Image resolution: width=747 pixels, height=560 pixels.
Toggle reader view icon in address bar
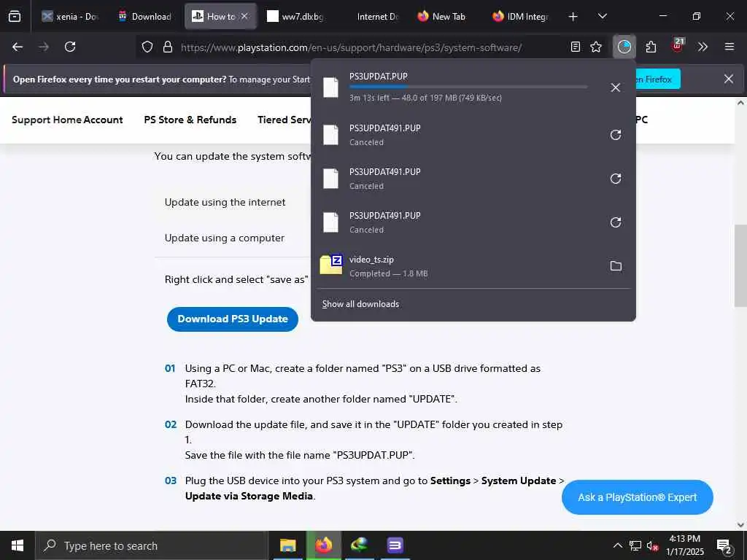(x=576, y=47)
